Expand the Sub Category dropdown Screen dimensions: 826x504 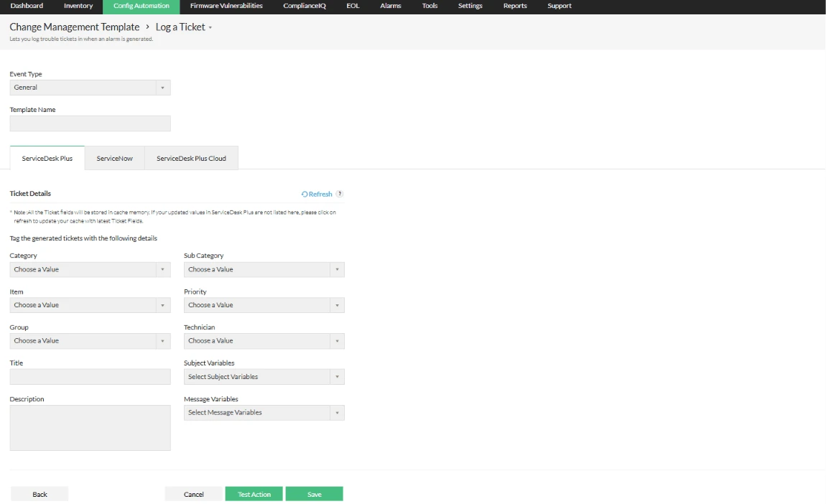[264, 270]
